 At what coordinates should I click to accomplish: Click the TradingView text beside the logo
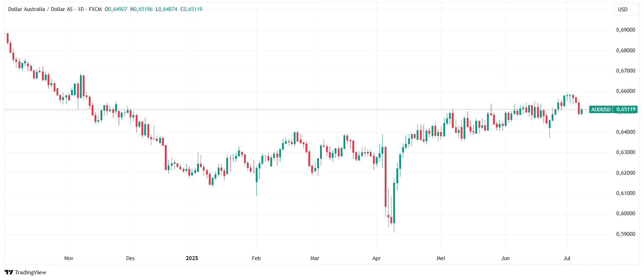[31, 273]
